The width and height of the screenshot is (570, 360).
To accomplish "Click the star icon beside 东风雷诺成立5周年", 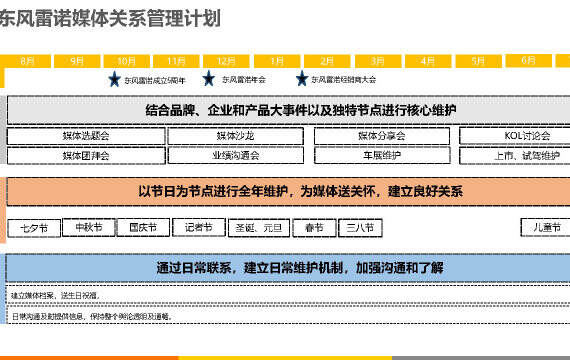I will pos(114,79).
